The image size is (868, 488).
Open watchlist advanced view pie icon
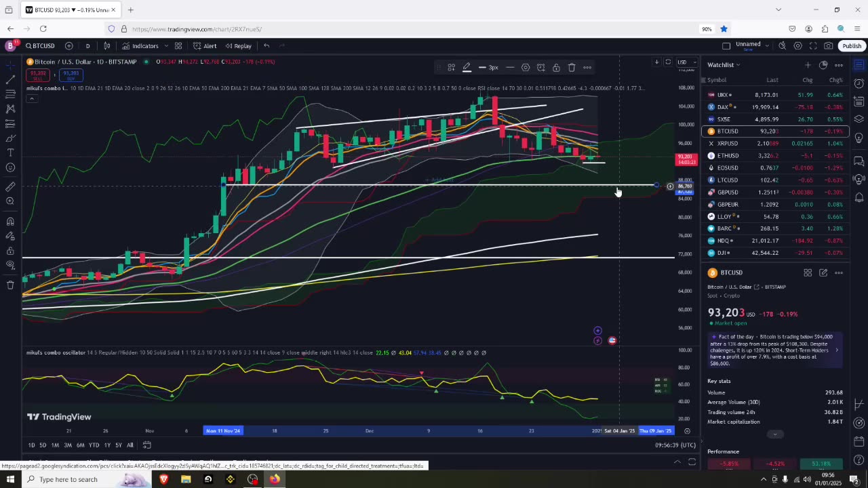(x=823, y=65)
